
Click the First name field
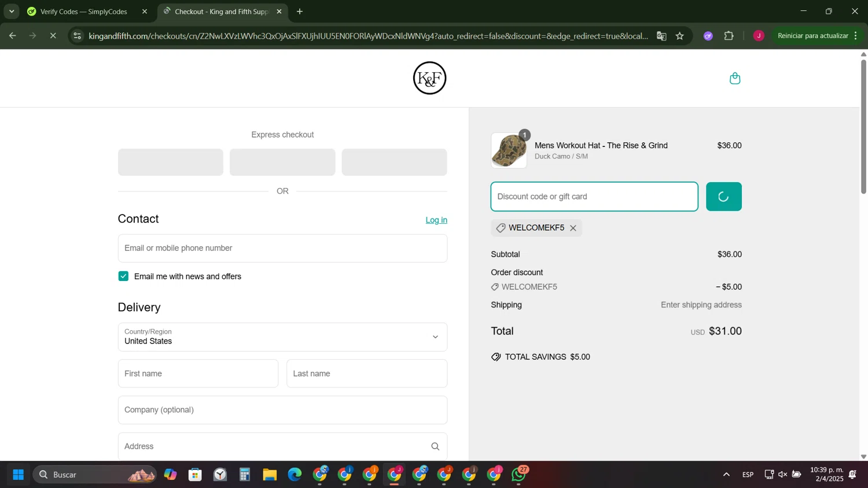(x=198, y=374)
